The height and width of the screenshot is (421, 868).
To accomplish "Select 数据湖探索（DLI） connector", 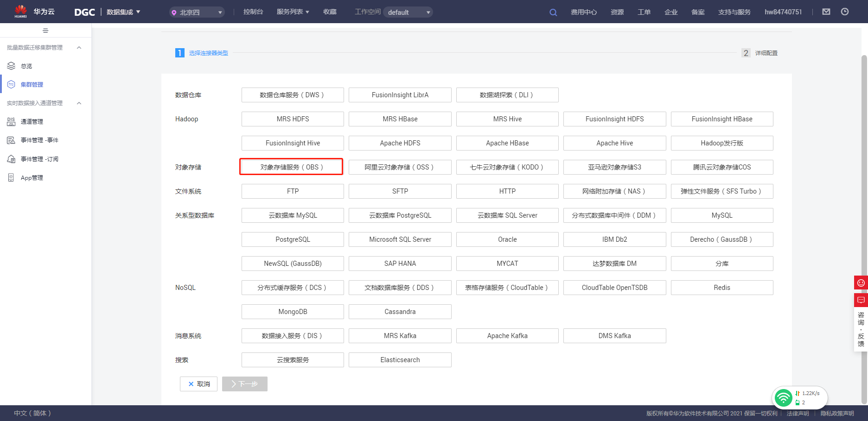I will point(507,95).
